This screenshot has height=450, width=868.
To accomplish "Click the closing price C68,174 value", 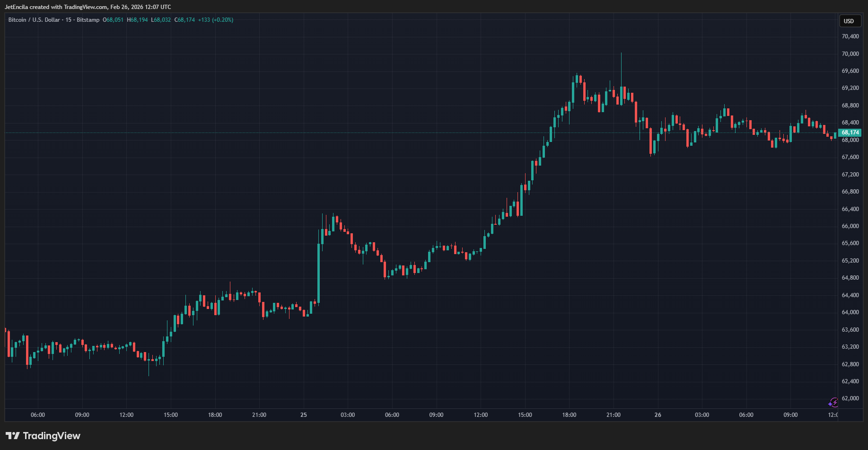I will (184, 20).
